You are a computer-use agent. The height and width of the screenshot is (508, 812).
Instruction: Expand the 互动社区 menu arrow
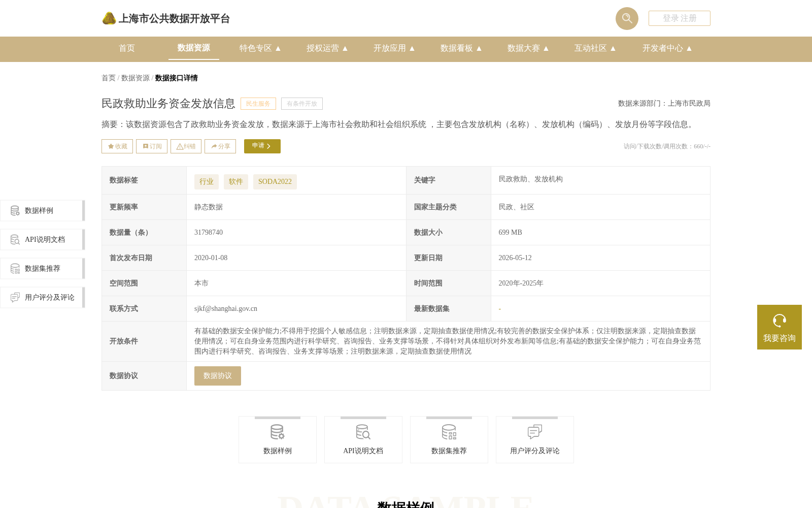point(613,48)
